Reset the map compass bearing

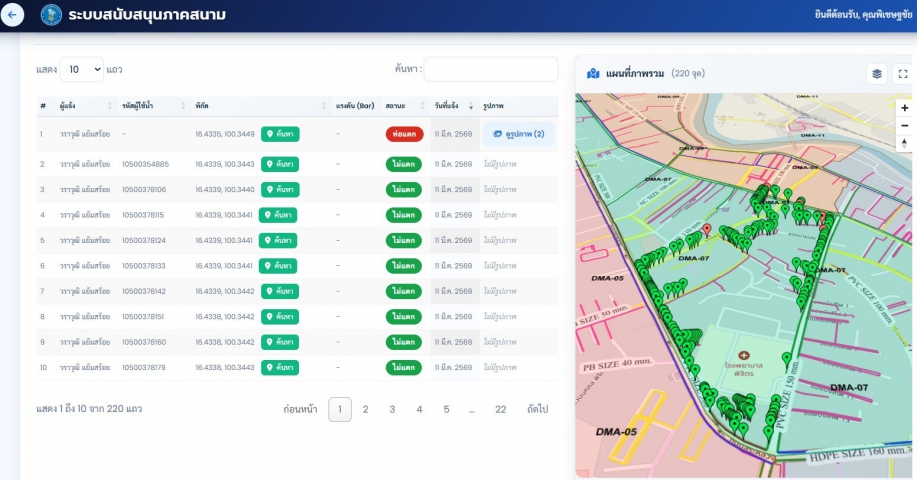(904, 143)
